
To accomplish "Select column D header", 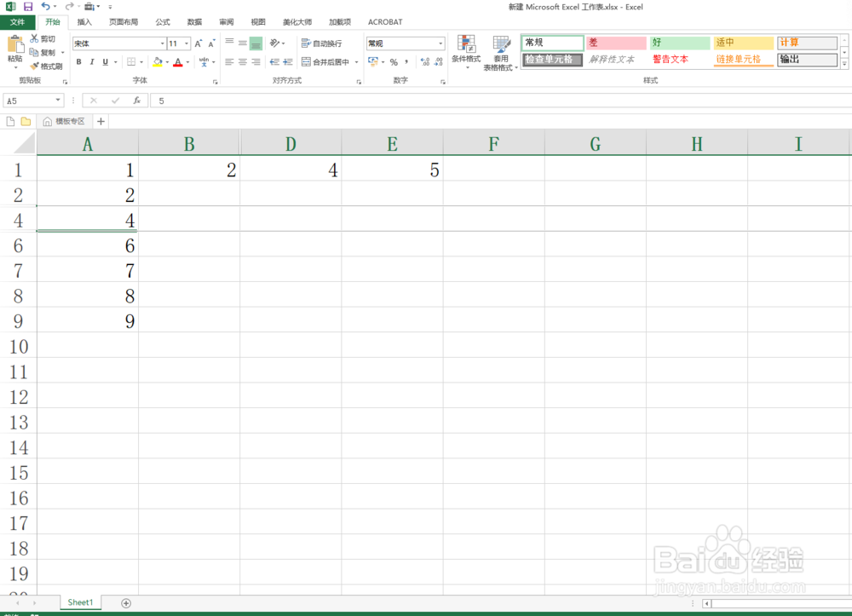I will point(291,143).
